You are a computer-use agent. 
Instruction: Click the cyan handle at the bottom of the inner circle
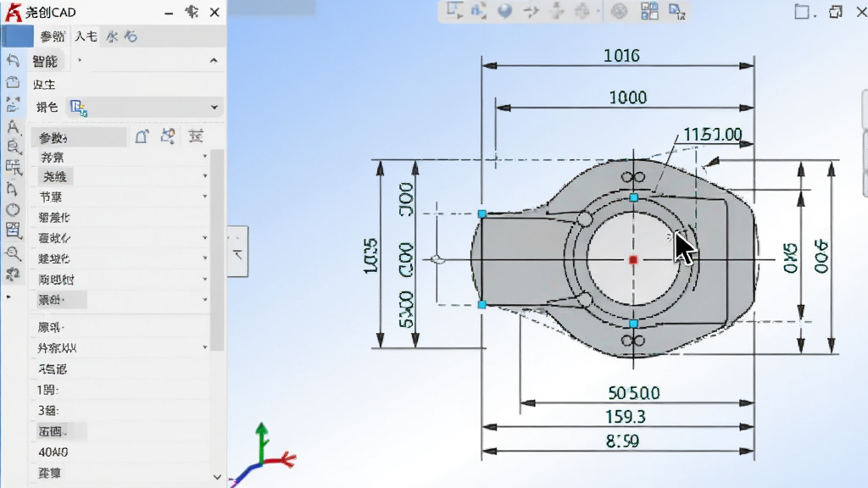pos(634,324)
